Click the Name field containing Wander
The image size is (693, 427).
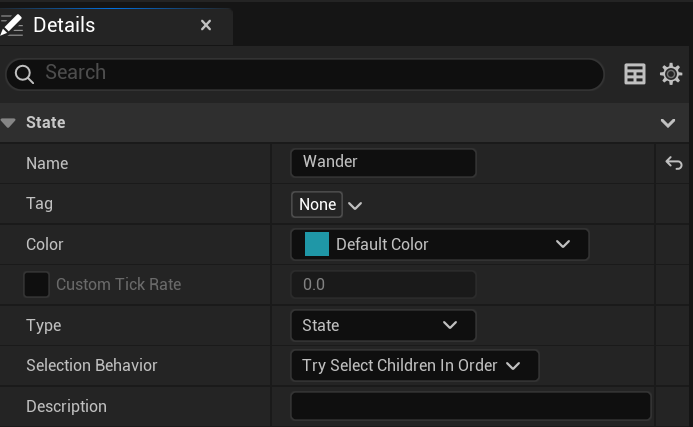tap(383, 162)
